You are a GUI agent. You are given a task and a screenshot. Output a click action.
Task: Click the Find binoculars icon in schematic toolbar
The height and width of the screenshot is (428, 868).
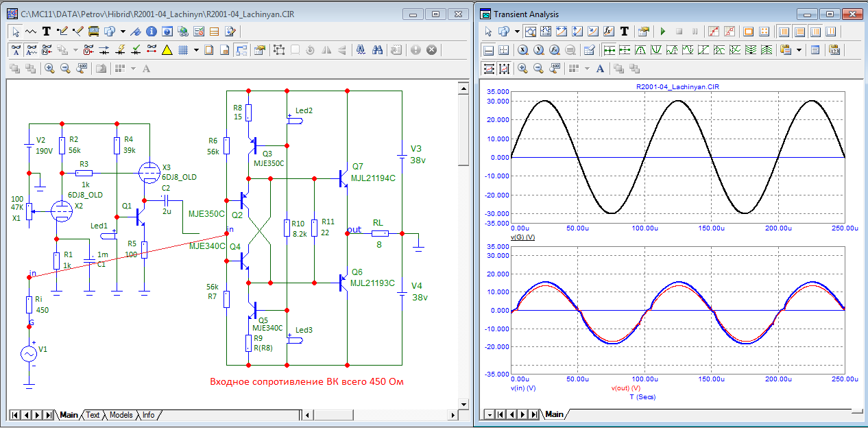[x=376, y=49]
